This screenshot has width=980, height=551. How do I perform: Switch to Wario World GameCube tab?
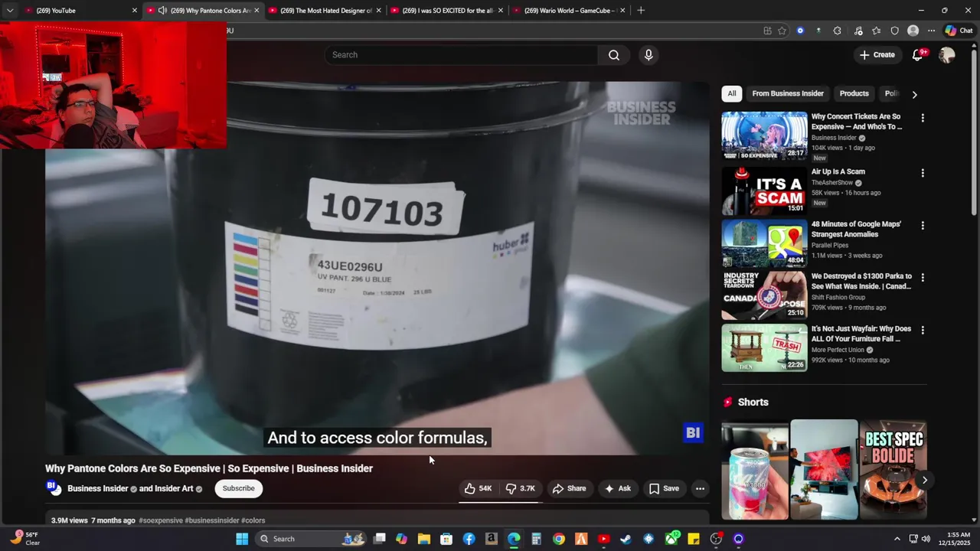pos(569,11)
